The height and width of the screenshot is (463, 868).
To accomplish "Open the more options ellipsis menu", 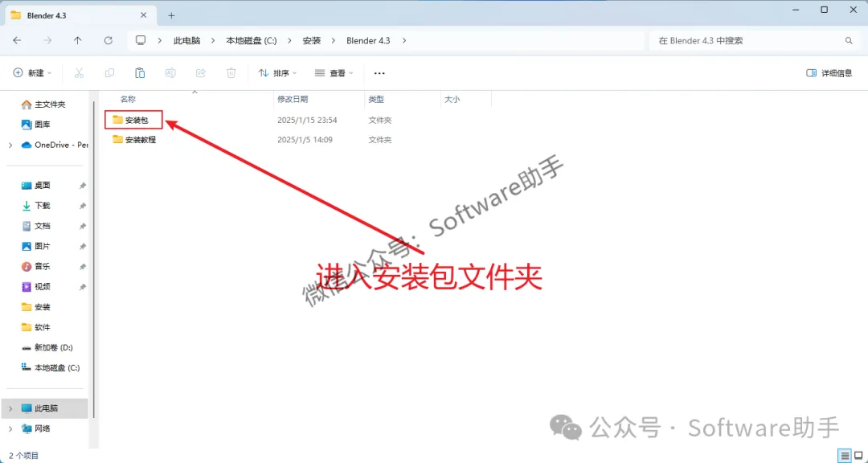I will (x=379, y=73).
